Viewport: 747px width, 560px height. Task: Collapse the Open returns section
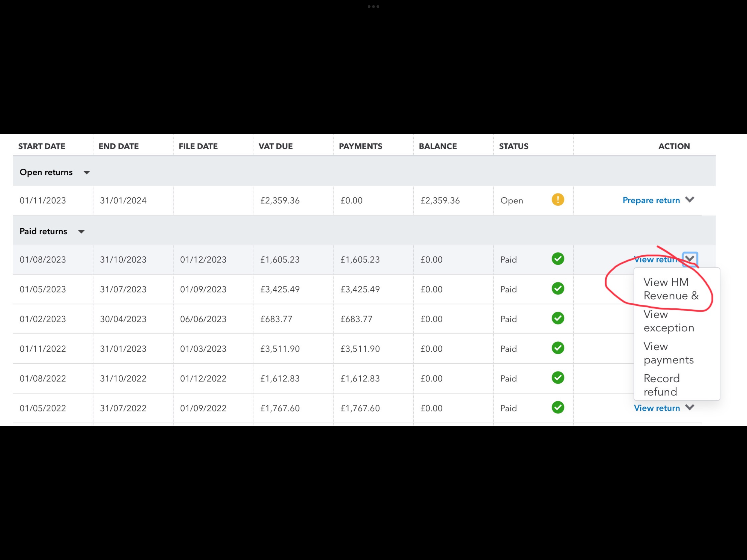86,173
